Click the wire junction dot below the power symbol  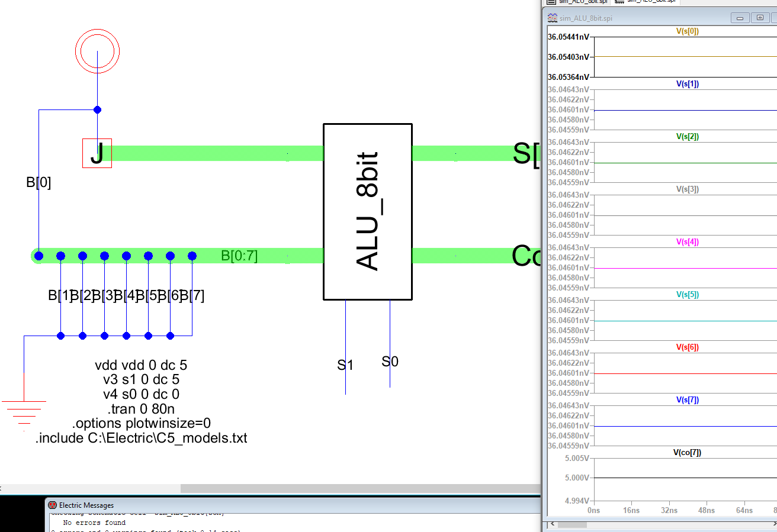(98, 109)
